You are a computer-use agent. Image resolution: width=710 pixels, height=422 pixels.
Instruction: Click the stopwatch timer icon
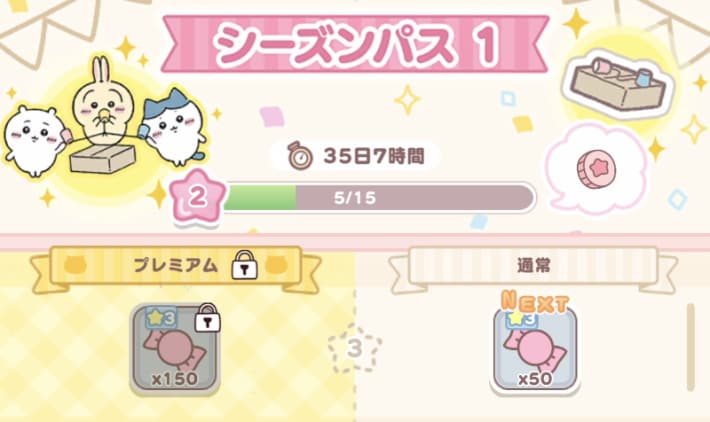[x=300, y=156]
